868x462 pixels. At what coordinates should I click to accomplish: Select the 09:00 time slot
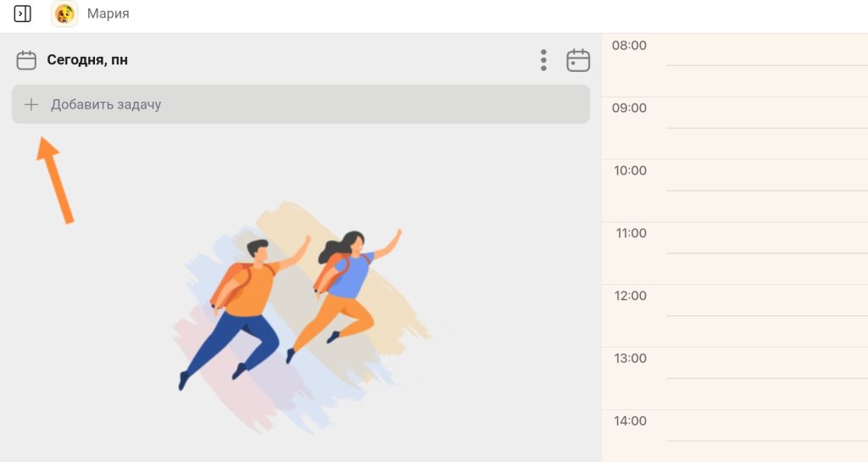(x=766, y=128)
